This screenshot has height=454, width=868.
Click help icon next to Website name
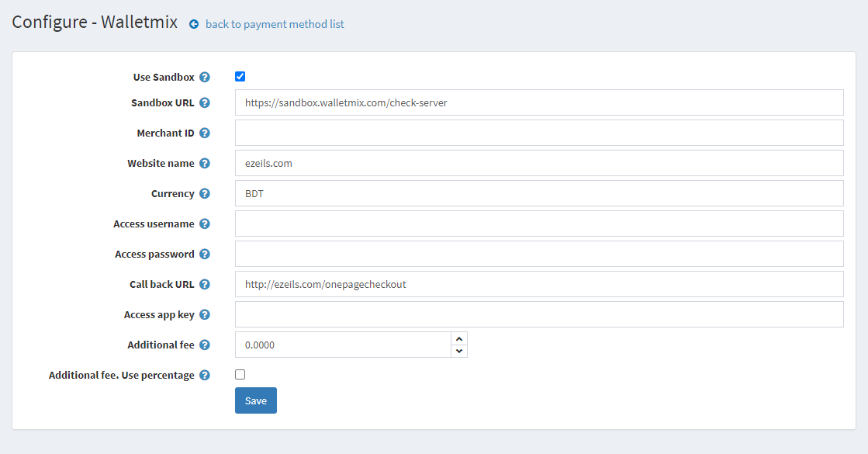[205, 163]
